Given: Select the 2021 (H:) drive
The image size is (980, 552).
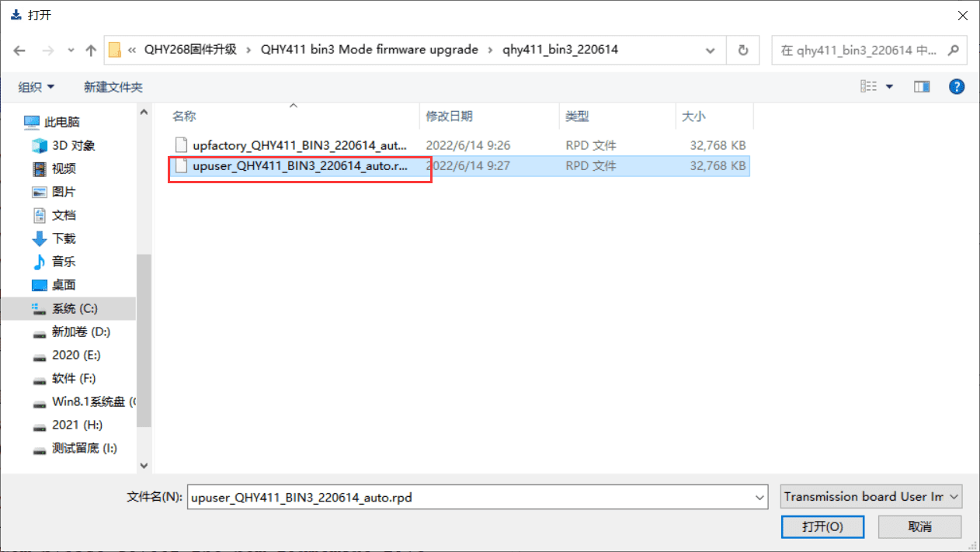Looking at the screenshot, I should pos(77,425).
